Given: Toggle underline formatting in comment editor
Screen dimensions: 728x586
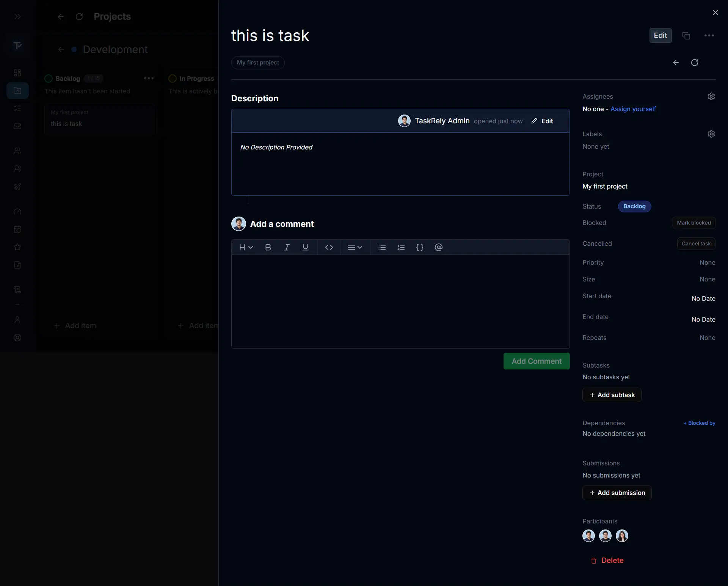Looking at the screenshot, I should point(305,247).
